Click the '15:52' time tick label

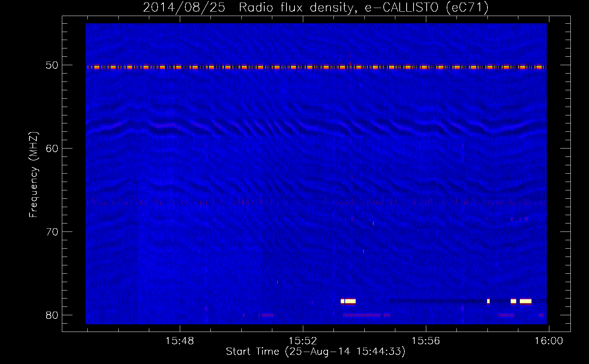pos(303,341)
